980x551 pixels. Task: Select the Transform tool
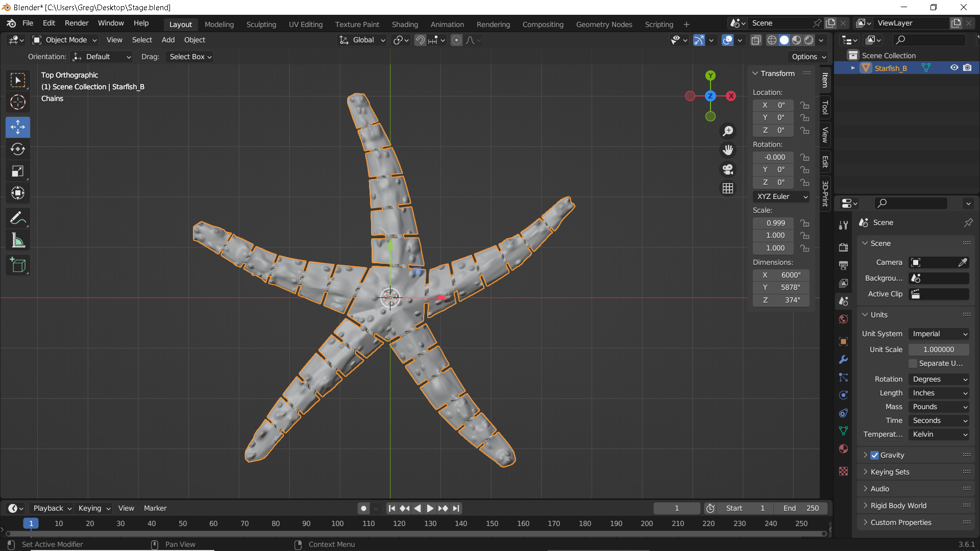pos(18,193)
